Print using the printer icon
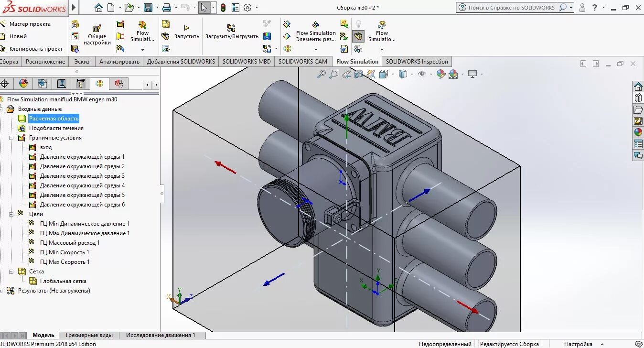This screenshot has width=644, height=348. click(x=167, y=8)
